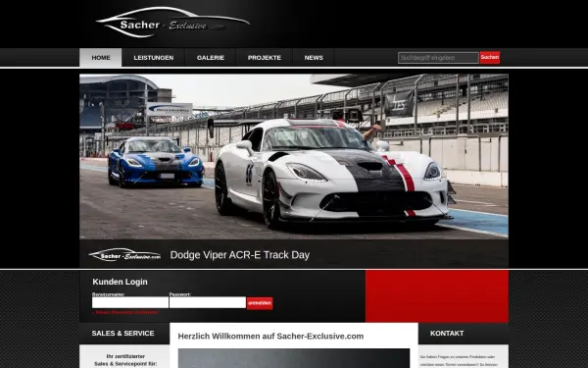Click the Dodge Viper ACR-E Track Day caption

point(240,255)
